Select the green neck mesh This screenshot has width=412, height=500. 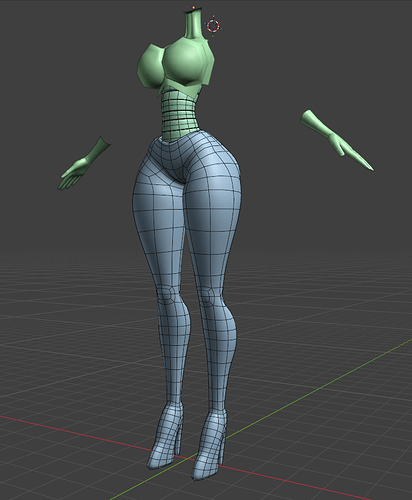[x=193, y=24]
